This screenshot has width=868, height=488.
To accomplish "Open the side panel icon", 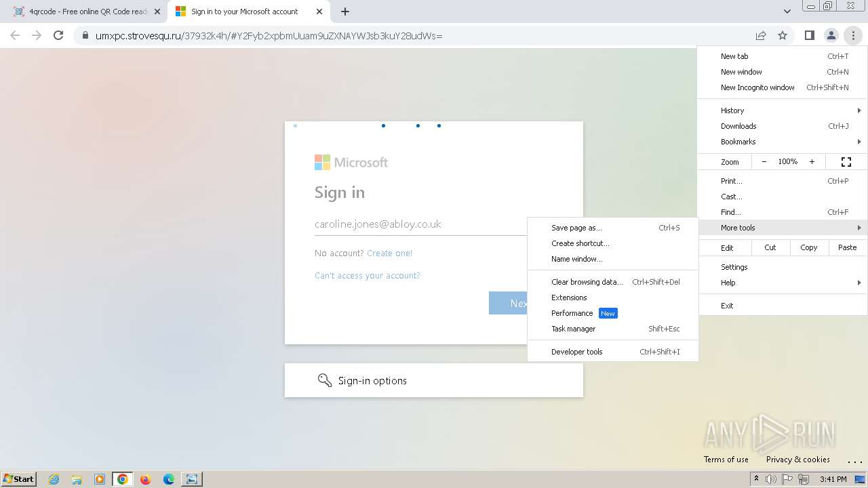I will (x=809, y=35).
